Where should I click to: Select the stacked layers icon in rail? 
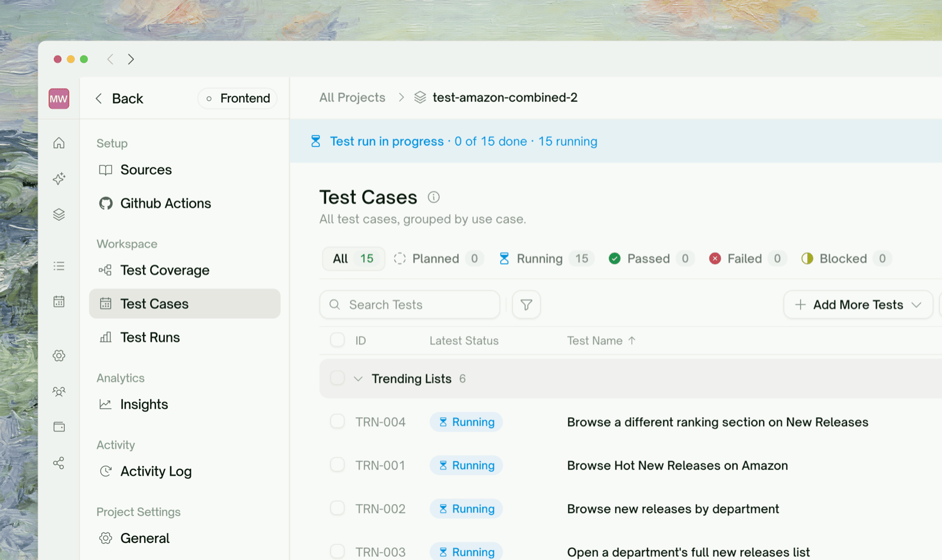click(x=59, y=215)
